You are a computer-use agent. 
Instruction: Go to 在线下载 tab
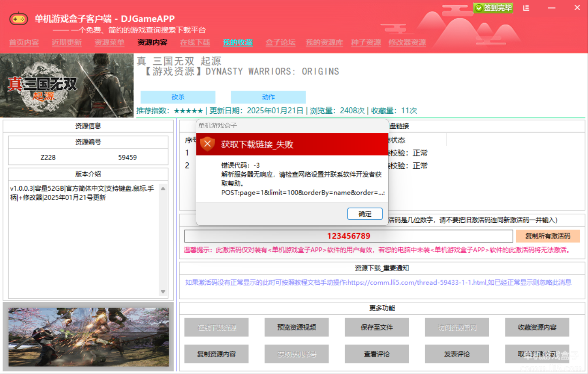tap(195, 42)
